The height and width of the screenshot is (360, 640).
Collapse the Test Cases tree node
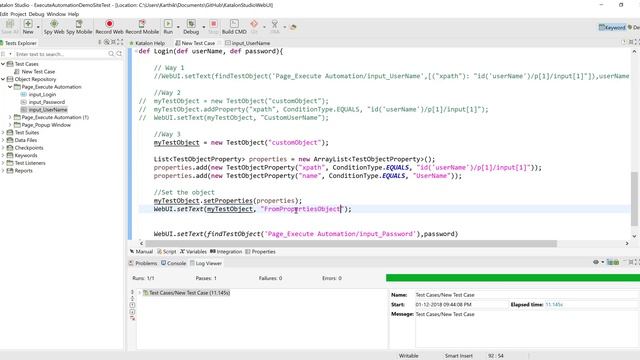click(x=3, y=64)
